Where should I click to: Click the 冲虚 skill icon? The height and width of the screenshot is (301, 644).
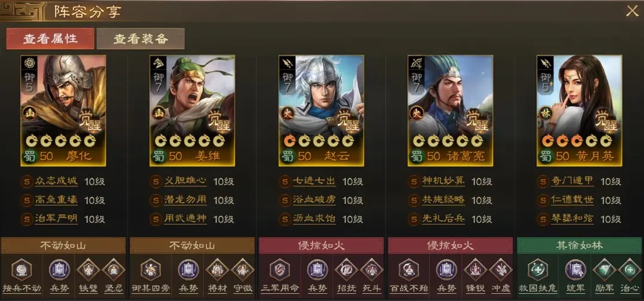tap(501, 270)
